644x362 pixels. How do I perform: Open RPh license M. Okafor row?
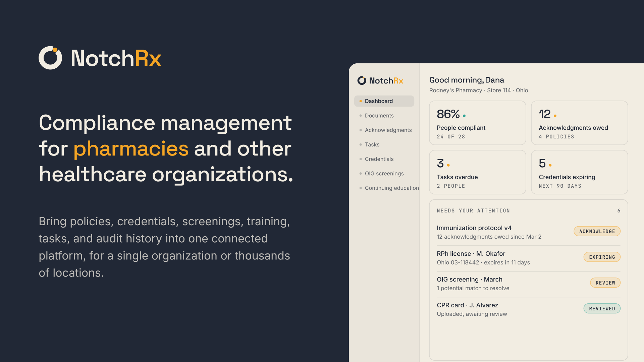(x=529, y=258)
